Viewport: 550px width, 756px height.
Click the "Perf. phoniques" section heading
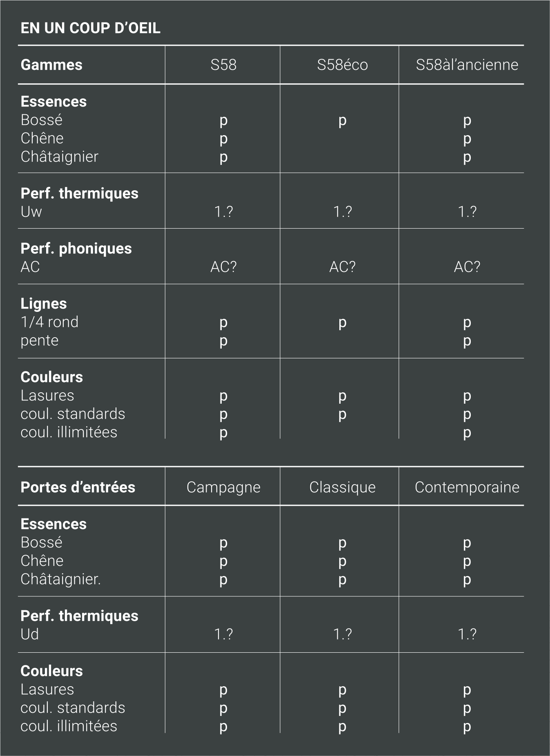tap(76, 248)
